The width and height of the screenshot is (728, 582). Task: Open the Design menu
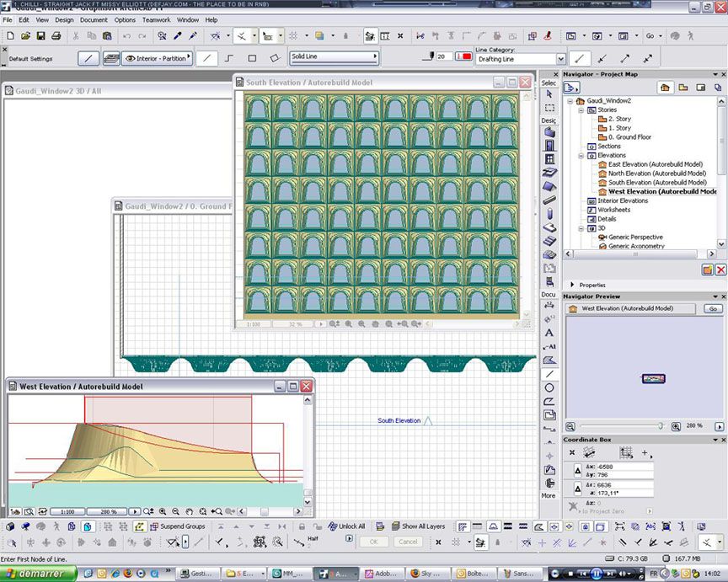click(x=64, y=19)
